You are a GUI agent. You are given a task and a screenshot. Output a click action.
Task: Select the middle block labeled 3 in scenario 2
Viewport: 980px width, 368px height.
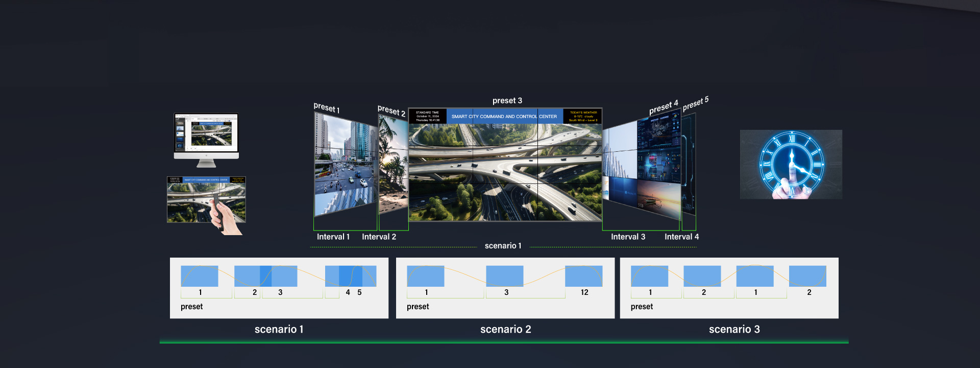click(x=504, y=276)
